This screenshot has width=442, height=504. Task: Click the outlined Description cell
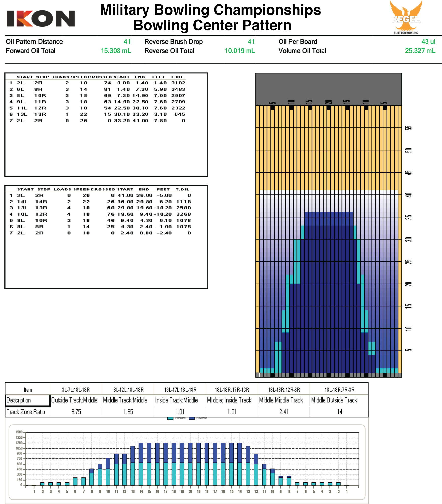28,400
